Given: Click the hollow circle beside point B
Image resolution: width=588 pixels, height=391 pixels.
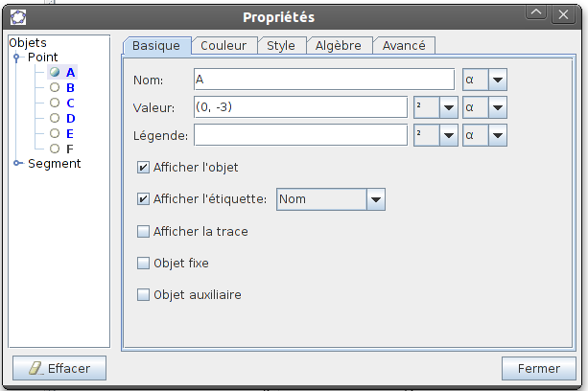Looking at the screenshot, I should tap(55, 87).
